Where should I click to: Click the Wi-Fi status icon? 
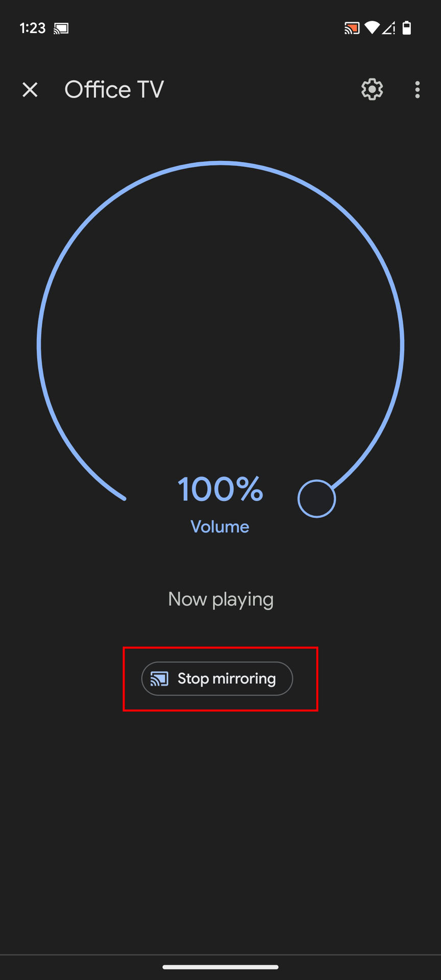click(372, 28)
